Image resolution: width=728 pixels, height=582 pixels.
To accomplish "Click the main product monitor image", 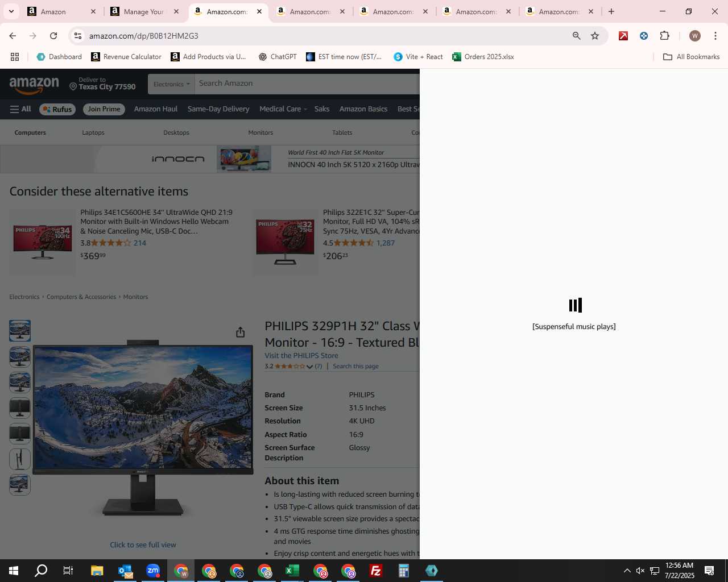I will click(x=143, y=428).
